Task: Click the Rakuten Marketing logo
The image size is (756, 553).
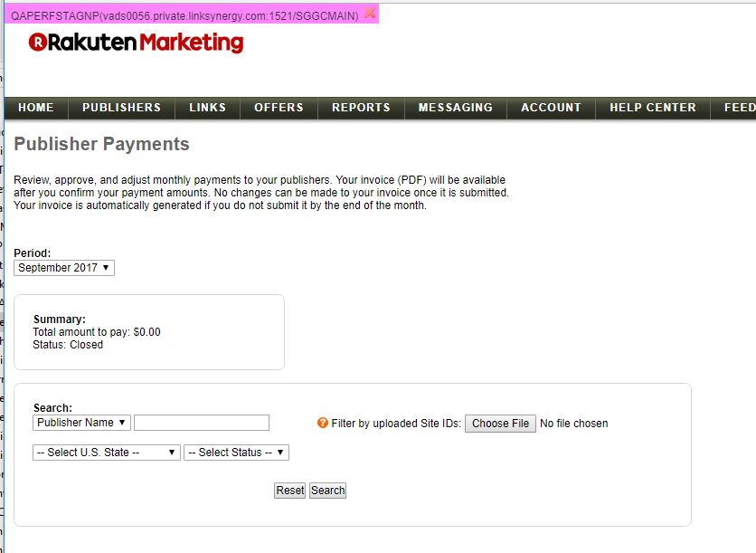Action: click(x=136, y=43)
